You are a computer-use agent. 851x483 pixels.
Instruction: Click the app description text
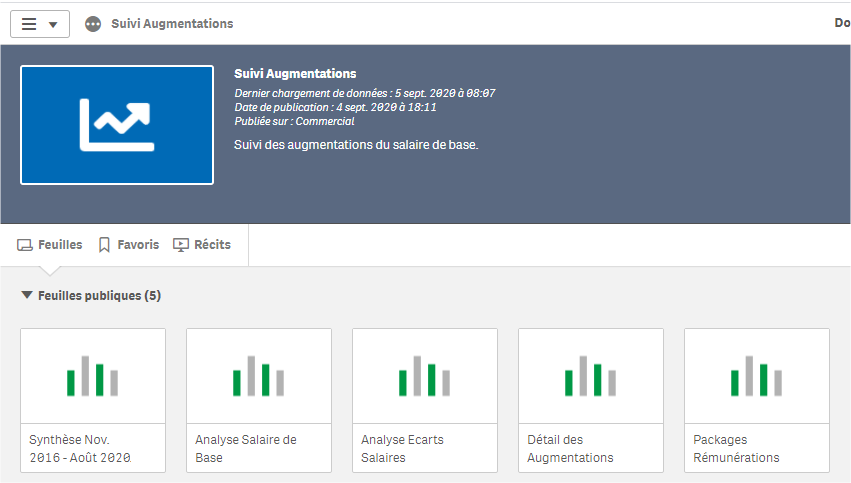tap(356, 145)
